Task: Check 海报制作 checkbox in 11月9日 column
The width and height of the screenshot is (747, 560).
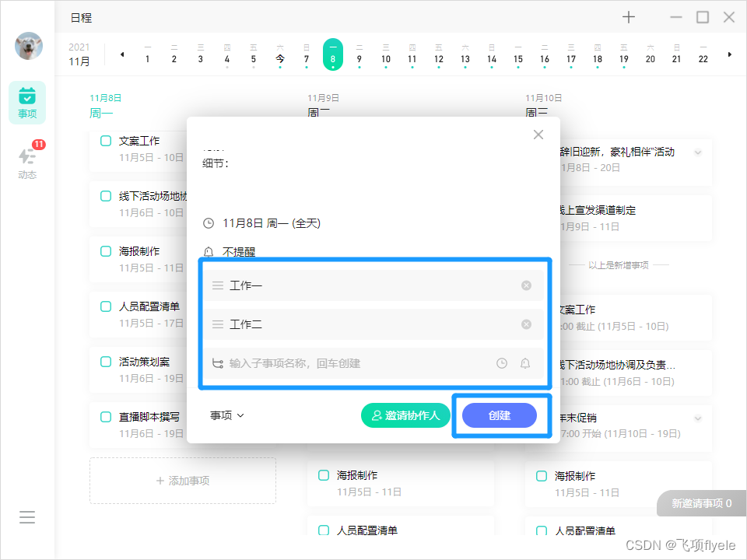Action: tap(324, 475)
